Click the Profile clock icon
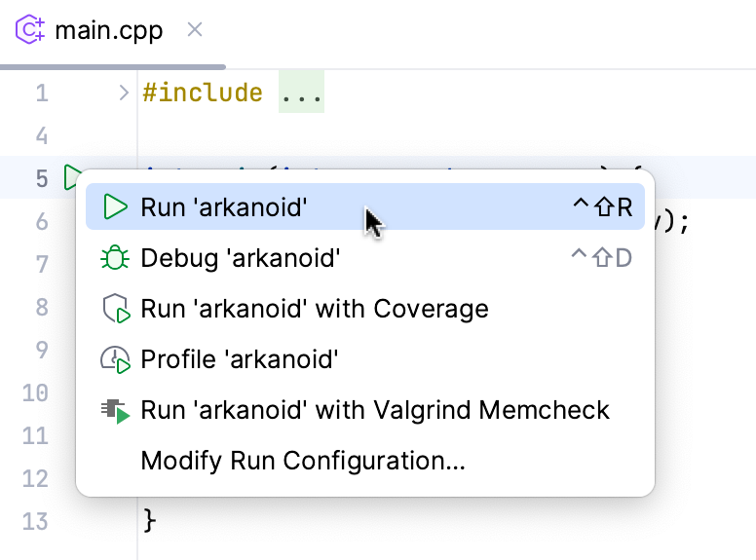 (116, 360)
